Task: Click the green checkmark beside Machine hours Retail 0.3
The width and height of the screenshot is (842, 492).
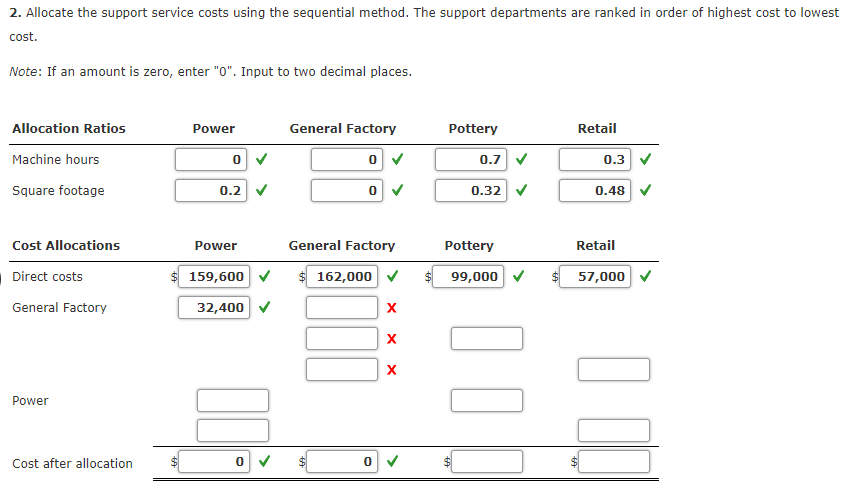Action: tap(645, 159)
